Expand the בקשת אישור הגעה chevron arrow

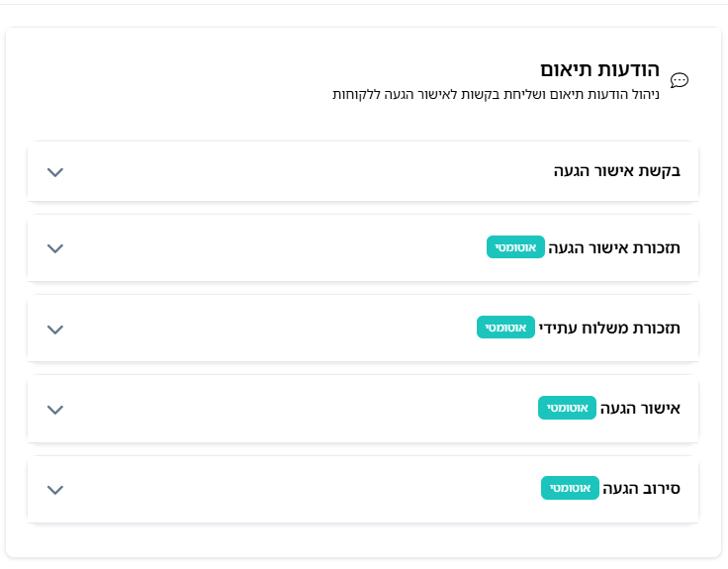55,171
